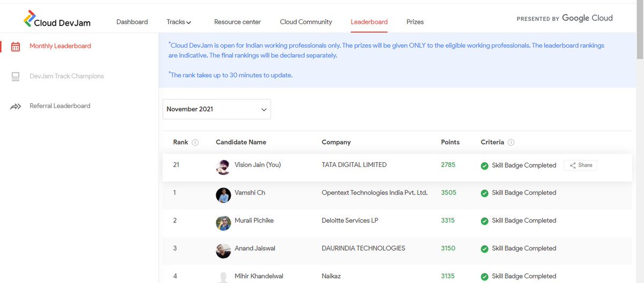Image resolution: width=644 pixels, height=283 pixels.
Task: Click company DAURINDIA TECHNOLOGIES
Action: 363,249
